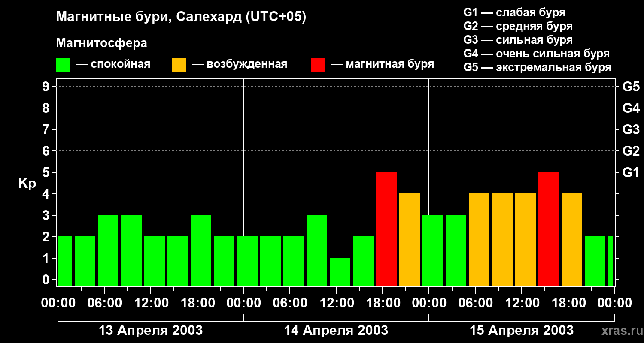Select the red Kp 5 bar on 15 April
644x343 pixels.
pos(549,229)
